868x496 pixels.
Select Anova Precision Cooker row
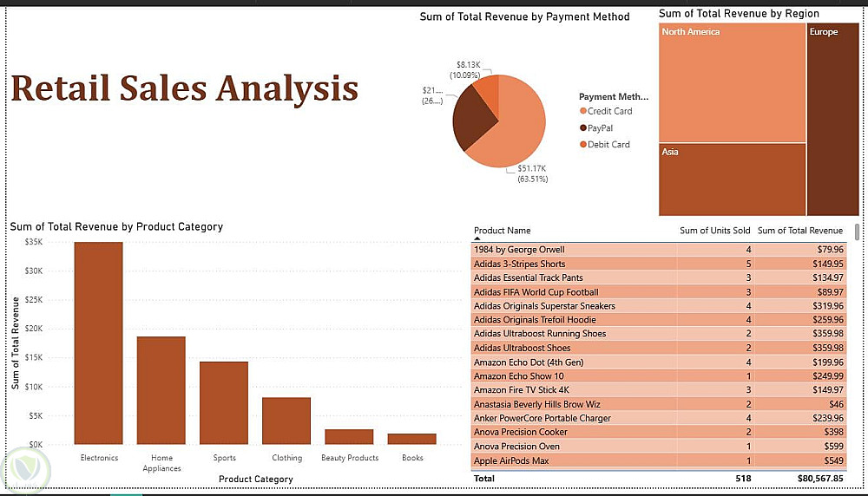point(659,432)
